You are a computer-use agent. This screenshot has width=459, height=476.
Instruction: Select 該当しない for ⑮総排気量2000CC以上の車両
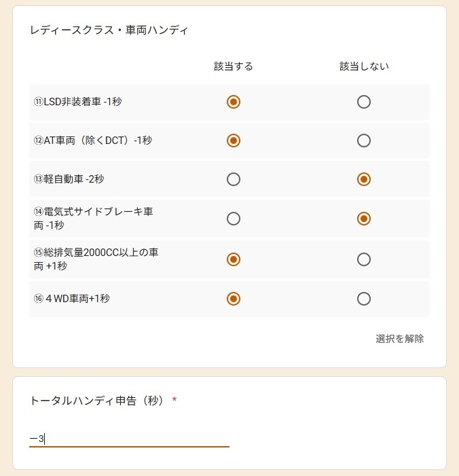(364, 259)
